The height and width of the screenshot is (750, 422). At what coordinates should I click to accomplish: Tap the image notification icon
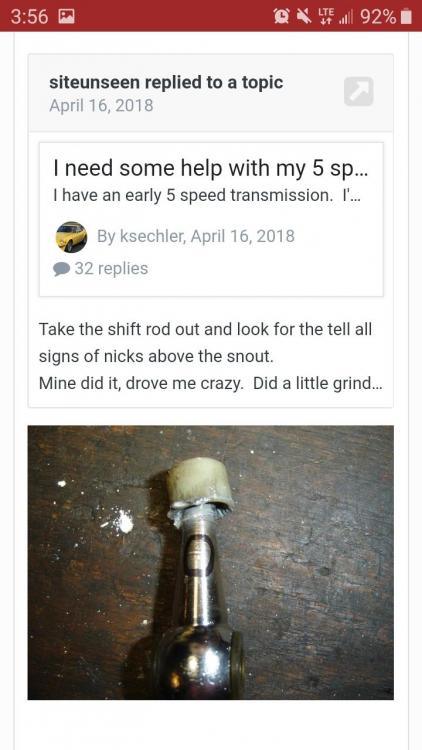(65, 17)
